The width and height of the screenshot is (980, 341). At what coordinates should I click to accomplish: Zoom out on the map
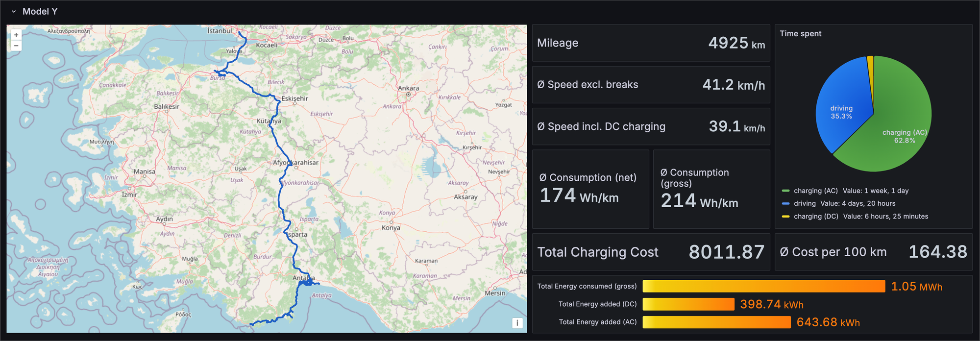pos(16,46)
